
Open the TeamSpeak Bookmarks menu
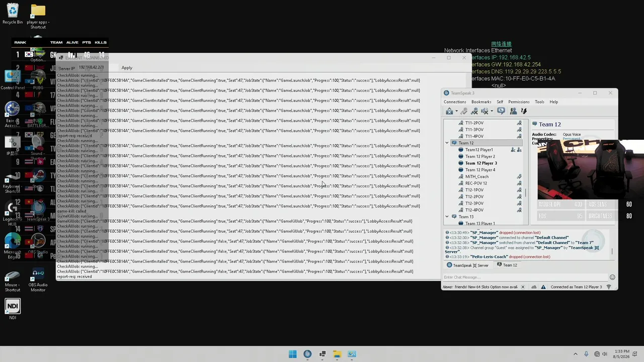tap(481, 102)
